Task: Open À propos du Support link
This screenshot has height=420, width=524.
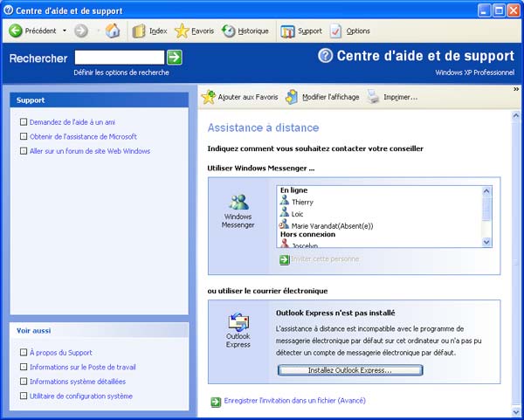Action: coord(61,353)
